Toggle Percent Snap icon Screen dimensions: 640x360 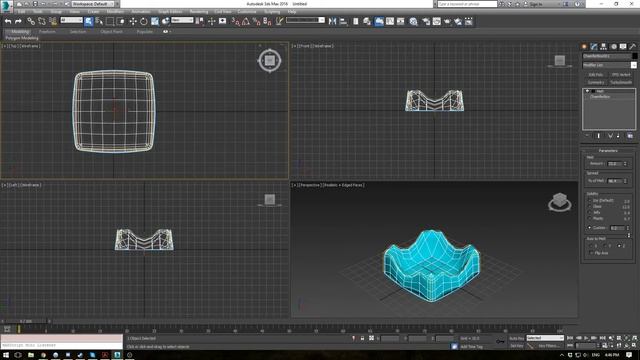(x=256, y=21)
